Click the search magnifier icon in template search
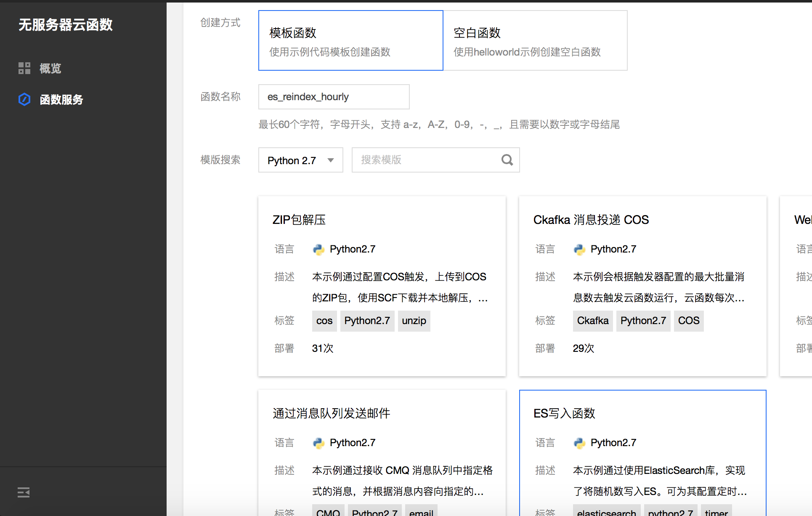Image resolution: width=812 pixels, height=516 pixels. click(x=507, y=160)
